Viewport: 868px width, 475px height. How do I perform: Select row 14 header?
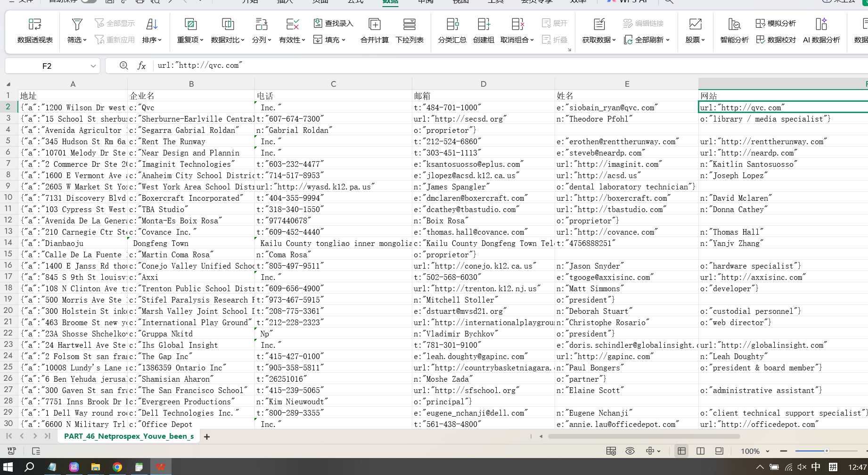[8, 243]
